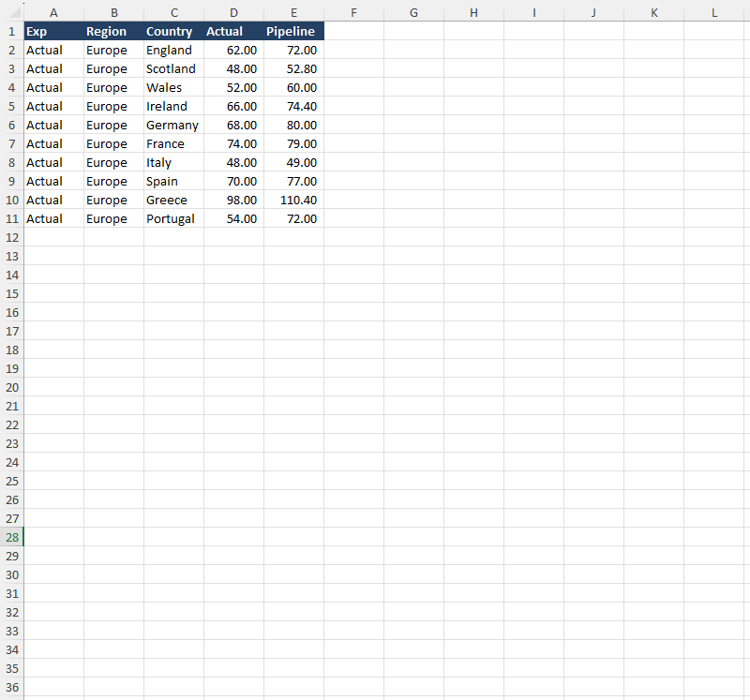750x700 pixels.
Task: Click the 98.00 Actual value for Greece
Action: click(233, 200)
